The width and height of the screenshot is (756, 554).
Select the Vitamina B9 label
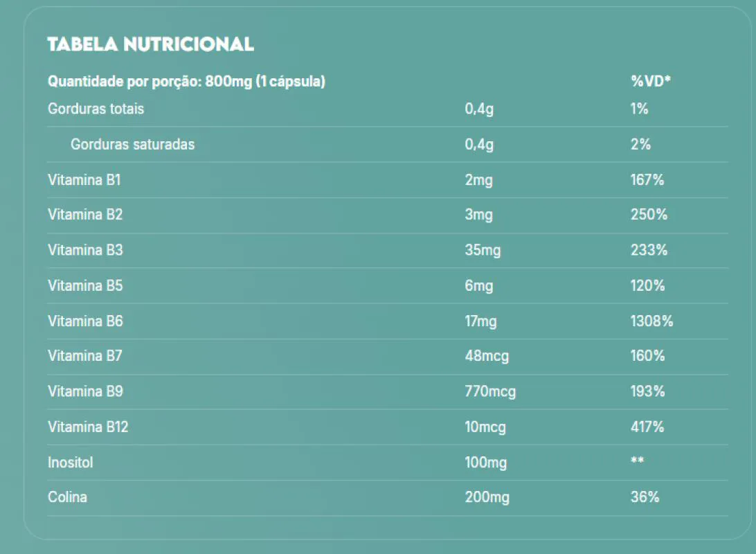coord(85,391)
